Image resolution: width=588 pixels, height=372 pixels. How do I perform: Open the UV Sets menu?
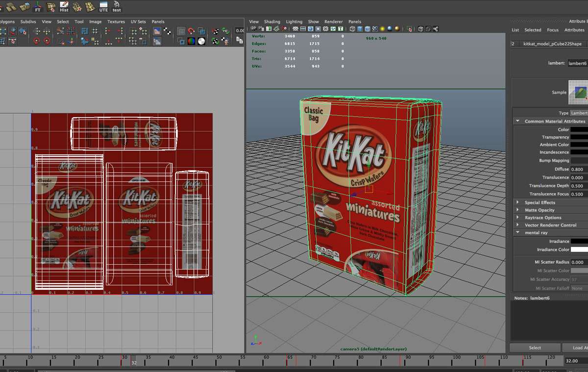click(x=138, y=22)
